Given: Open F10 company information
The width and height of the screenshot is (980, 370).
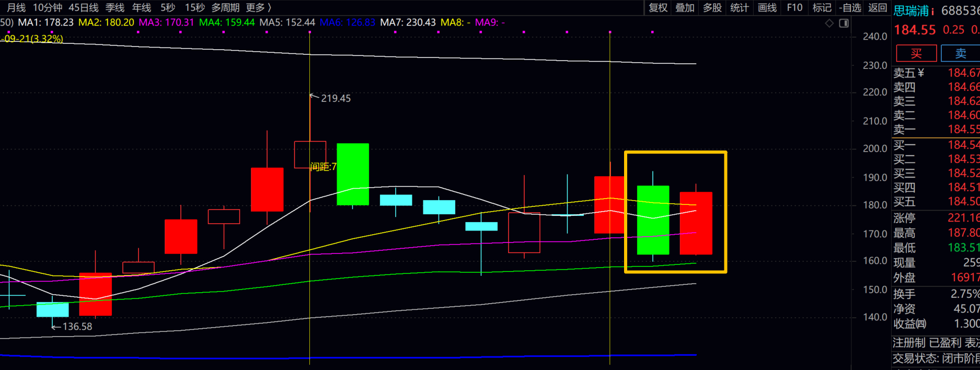Looking at the screenshot, I should (x=794, y=8).
